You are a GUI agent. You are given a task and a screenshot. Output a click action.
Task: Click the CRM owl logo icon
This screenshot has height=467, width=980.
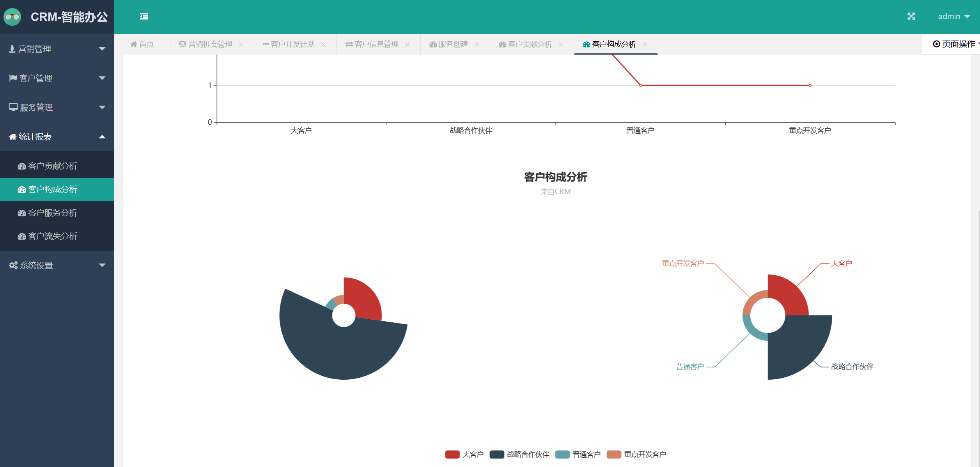coord(12,17)
